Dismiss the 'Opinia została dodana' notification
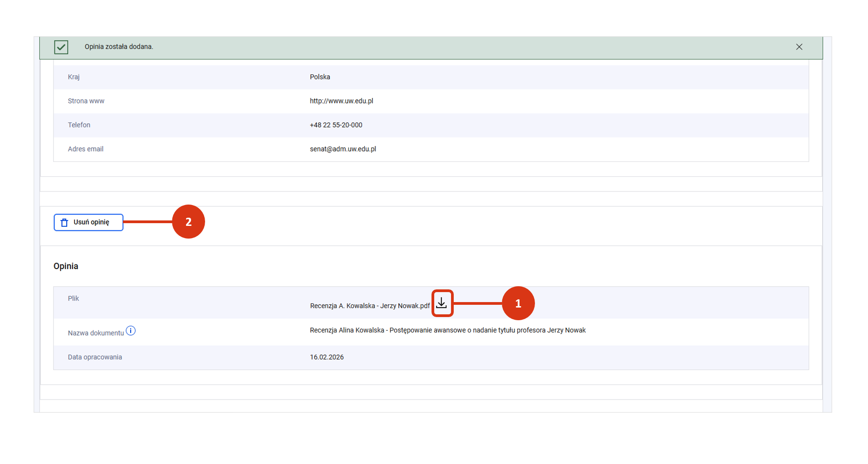868x464 pixels. tap(799, 47)
